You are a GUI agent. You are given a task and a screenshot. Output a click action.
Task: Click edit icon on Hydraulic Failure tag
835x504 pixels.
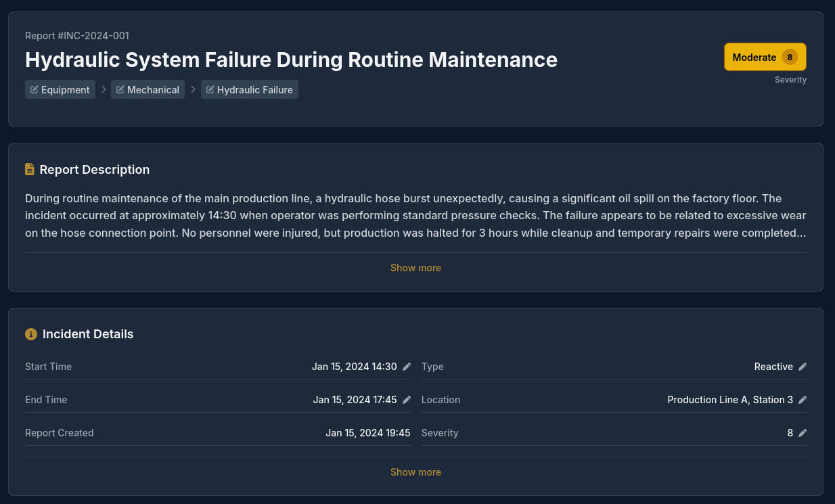210,90
